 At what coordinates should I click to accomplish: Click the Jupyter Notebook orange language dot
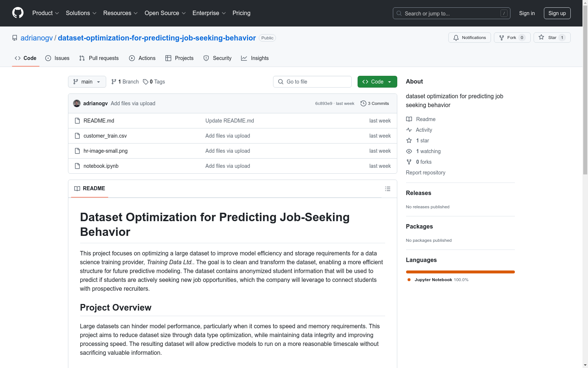pyautogui.click(x=409, y=280)
